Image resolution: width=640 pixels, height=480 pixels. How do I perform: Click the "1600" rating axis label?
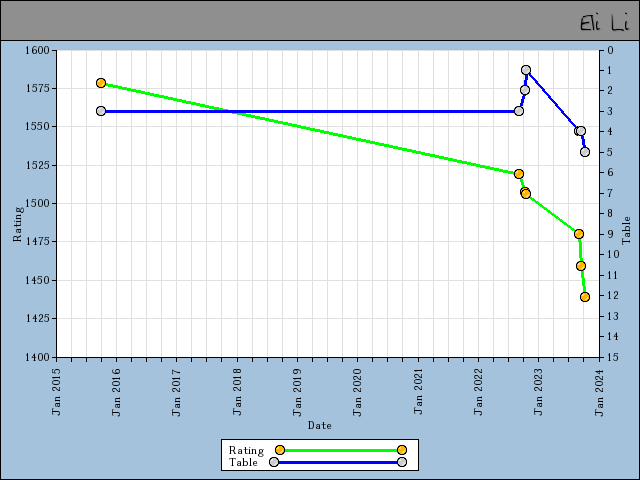pos(37,51)
